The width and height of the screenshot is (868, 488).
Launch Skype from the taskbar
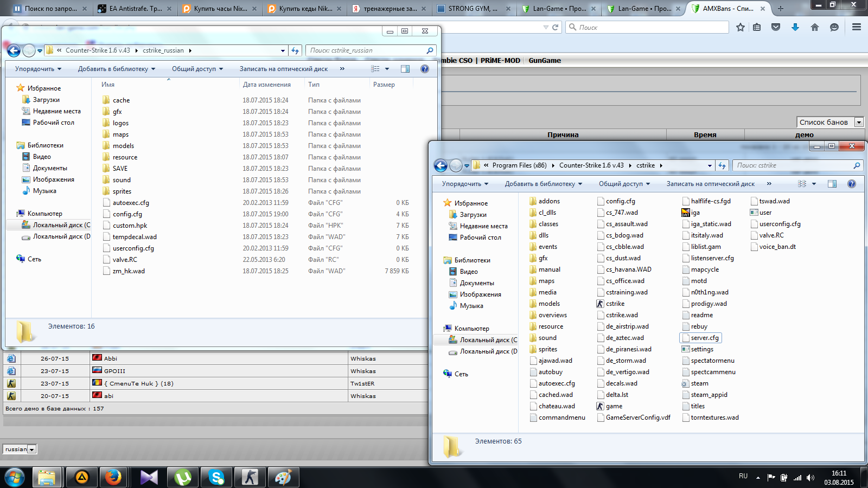click(x=216, y=477)
